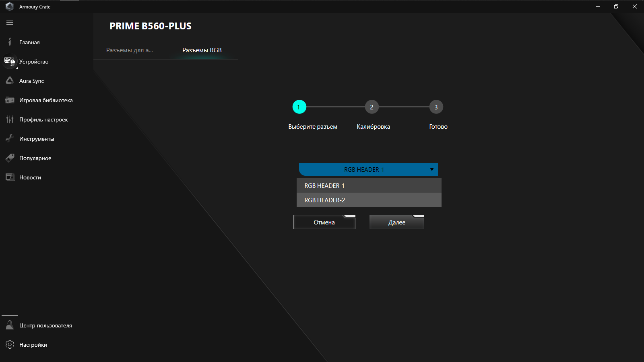Switch to Разъемы для а... tab
This screenshot has width=644, height=362.
coord(130,50)
